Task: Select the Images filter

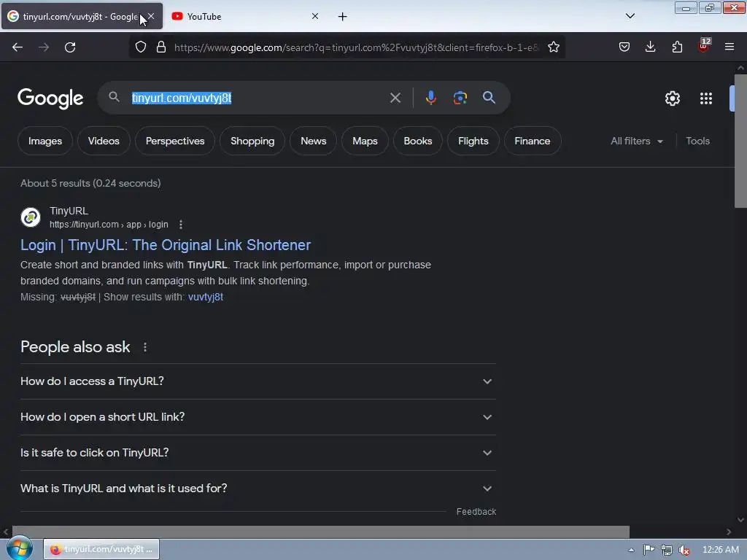Action: coord(45,141)
